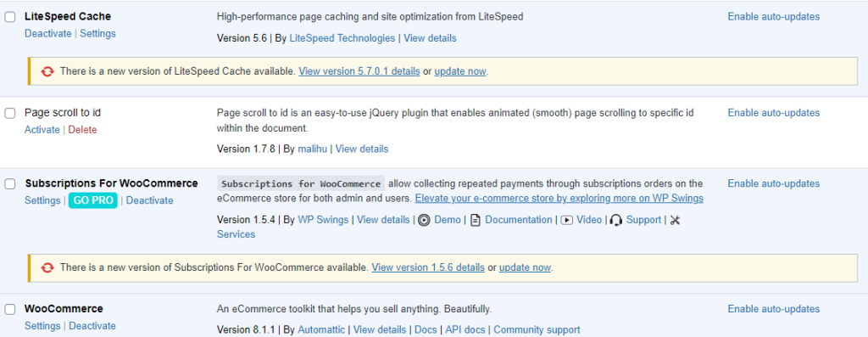This screenshot has height=337, width=868.
Task: Open the Services link
Action: (x=236, y=234)
